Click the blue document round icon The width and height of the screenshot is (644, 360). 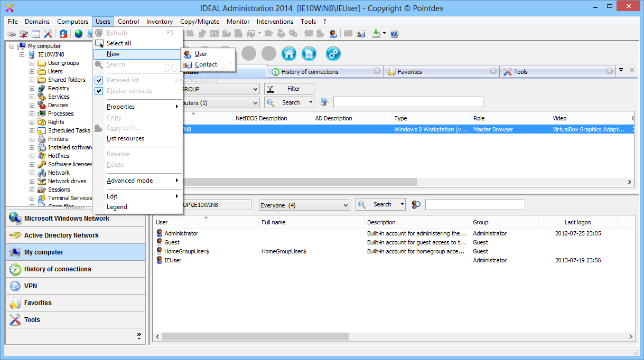pyautogui.click(x=309, y=53)
